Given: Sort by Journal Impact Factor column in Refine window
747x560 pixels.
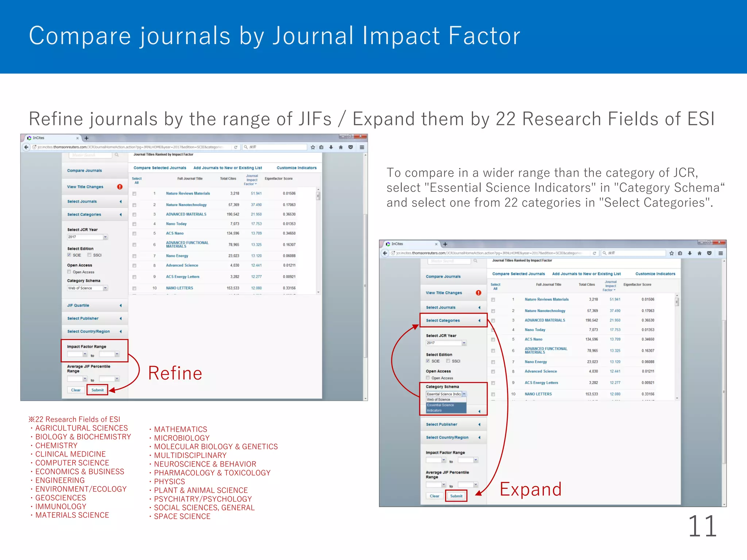Looking at the screenshot, I should coord(252,180).
